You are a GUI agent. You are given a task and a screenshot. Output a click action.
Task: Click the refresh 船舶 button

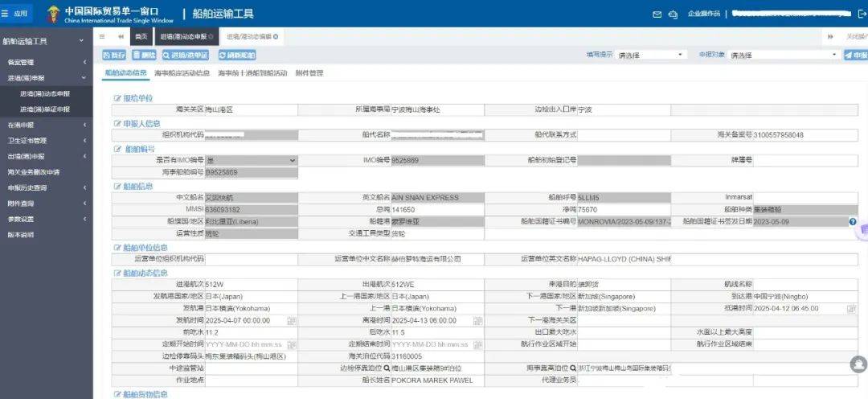237,56
